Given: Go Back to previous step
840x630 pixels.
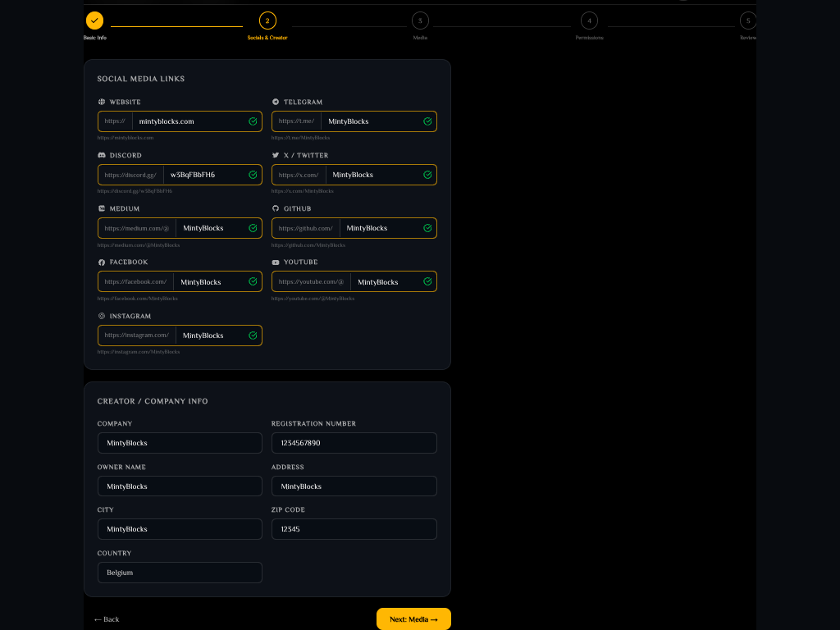Looking at the screenshot, I should [x=107, y=619].
